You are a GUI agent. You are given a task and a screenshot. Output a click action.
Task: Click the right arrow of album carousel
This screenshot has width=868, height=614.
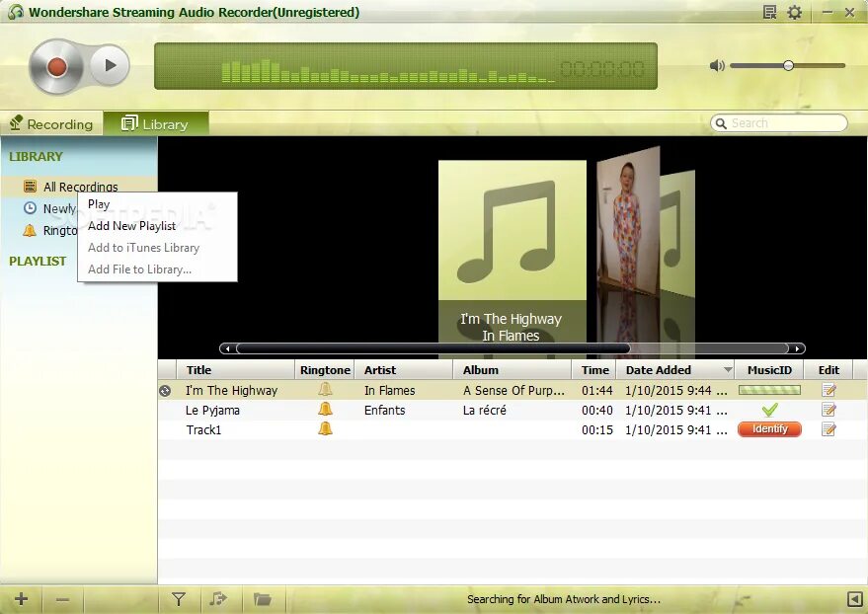(x=798, y=347)
